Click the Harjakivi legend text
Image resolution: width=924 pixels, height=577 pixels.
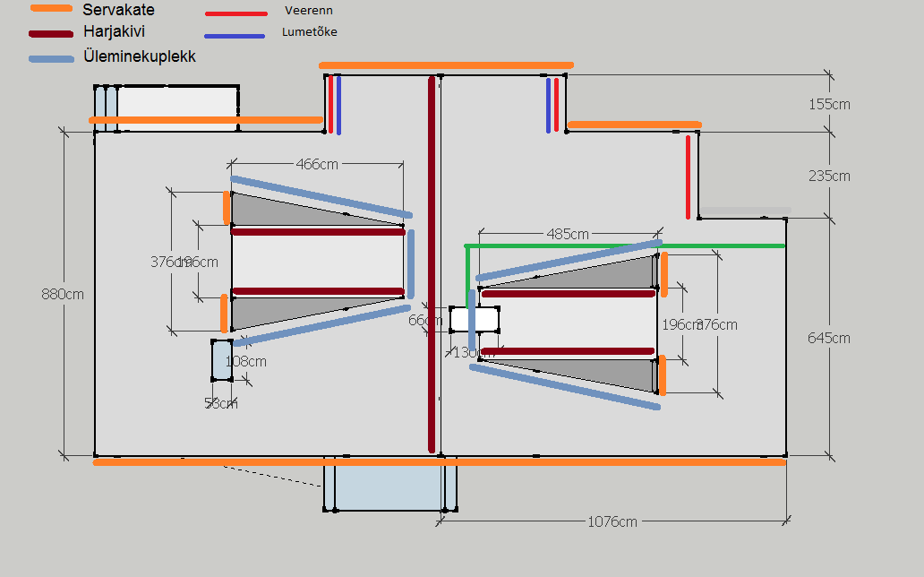pyautogui.click(x=114, y=32)
